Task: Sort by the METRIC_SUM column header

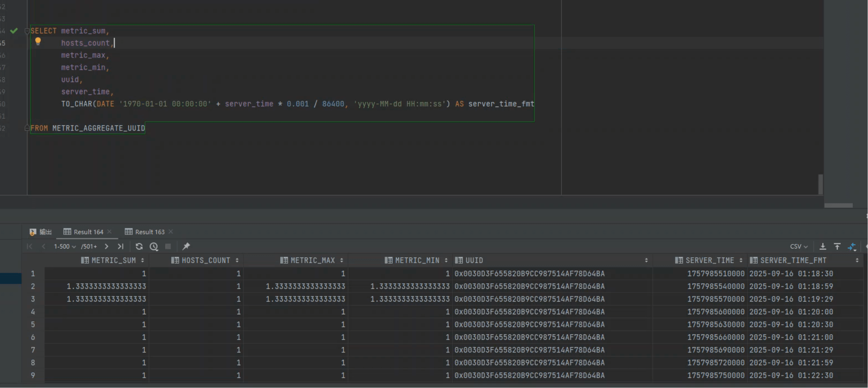Action: (113, 260)
